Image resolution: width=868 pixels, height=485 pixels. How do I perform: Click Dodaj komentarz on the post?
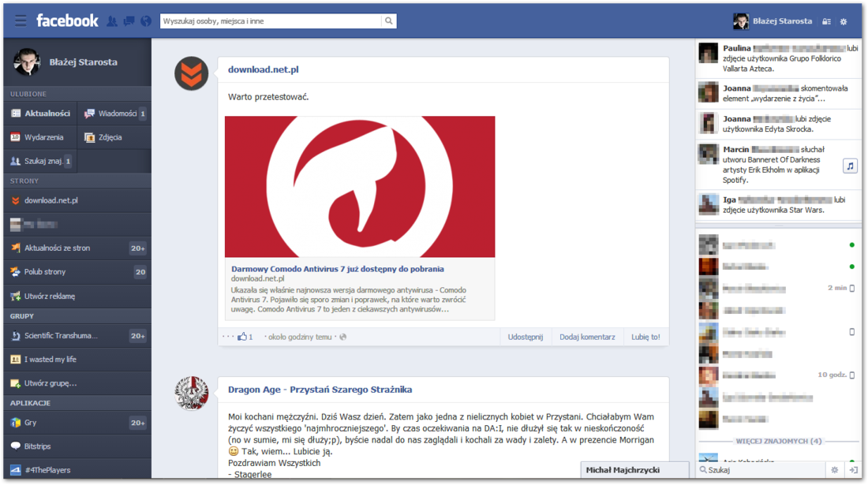tap(587, 337)
